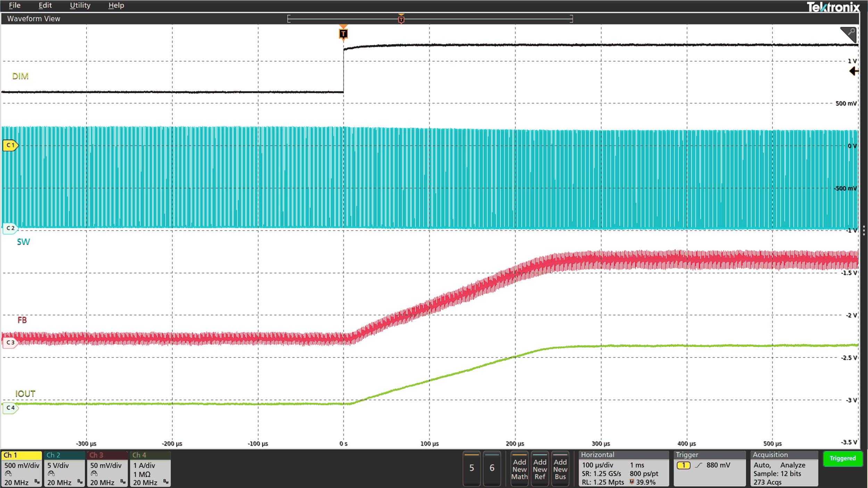Click the Add New Ref button
This screenshot has height=488, width=868.
click(540, 469)
